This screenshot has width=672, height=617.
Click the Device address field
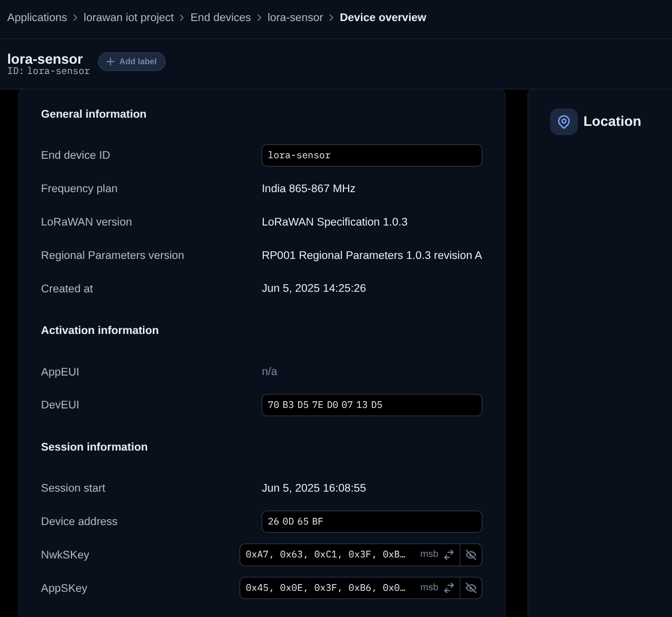[x=372, y=521]
